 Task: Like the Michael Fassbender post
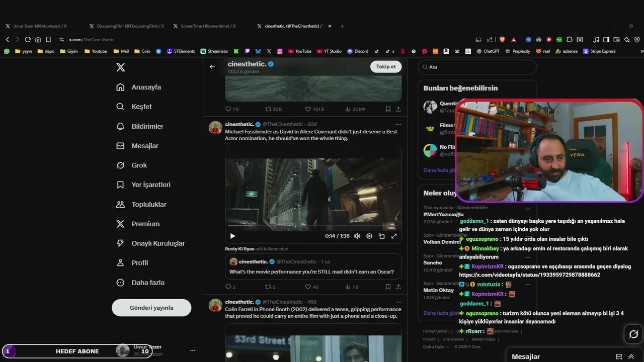pos(312,287)
